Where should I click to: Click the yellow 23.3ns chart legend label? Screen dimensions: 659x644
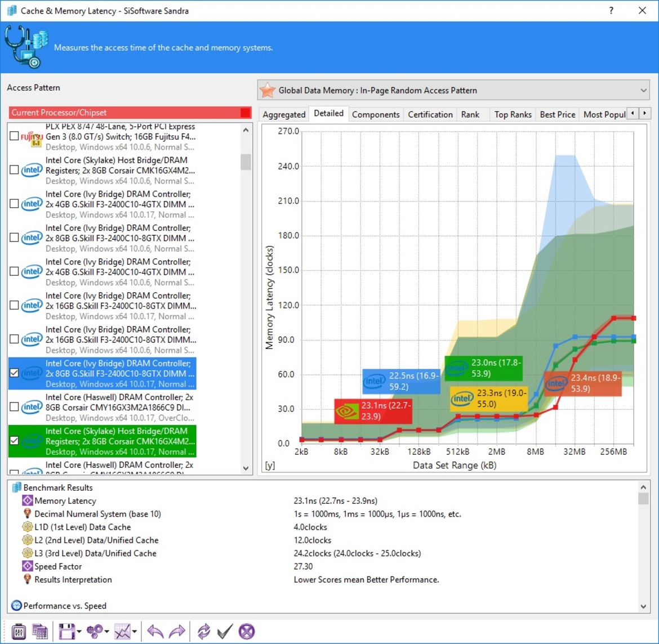click(x=489, y=398)
